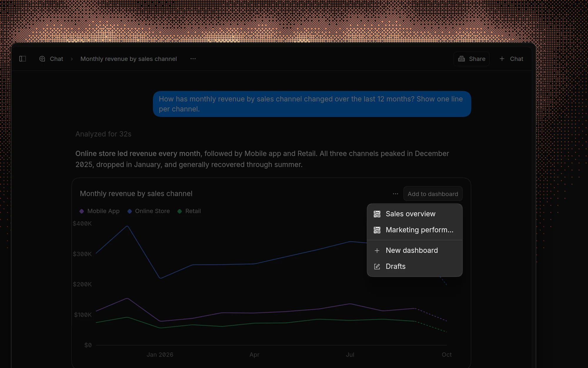The image size is (588, 368).
Task: Click the Share button
Action: click(471, 59)
